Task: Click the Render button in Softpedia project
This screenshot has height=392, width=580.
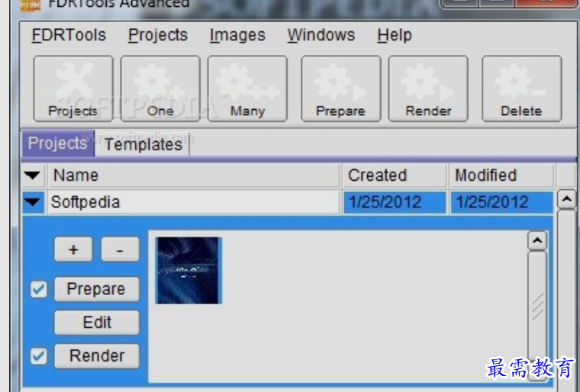Action: 97,355
